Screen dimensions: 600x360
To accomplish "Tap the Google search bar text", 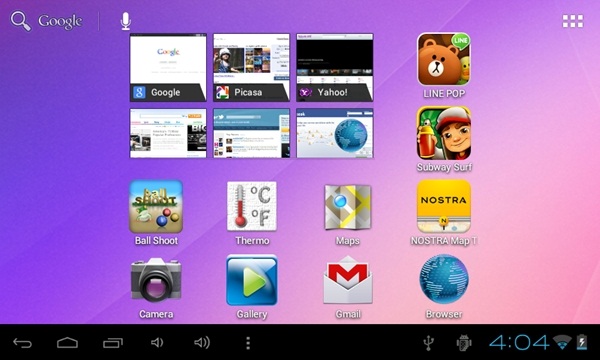I will (x=60, y=21).
